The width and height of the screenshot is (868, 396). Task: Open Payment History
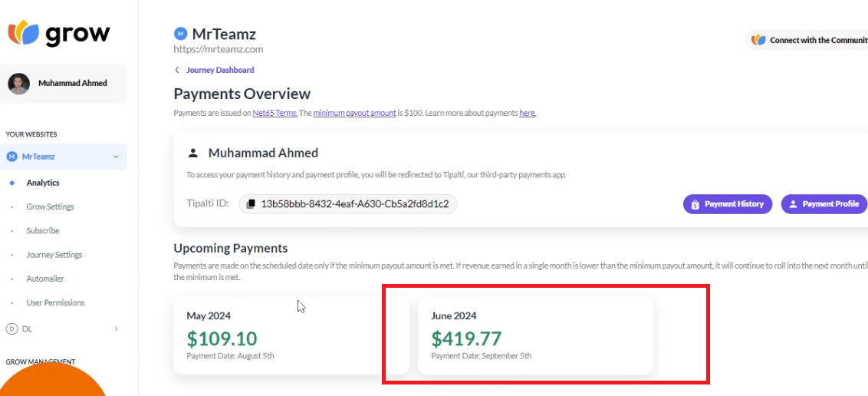[x=728, y=204]
